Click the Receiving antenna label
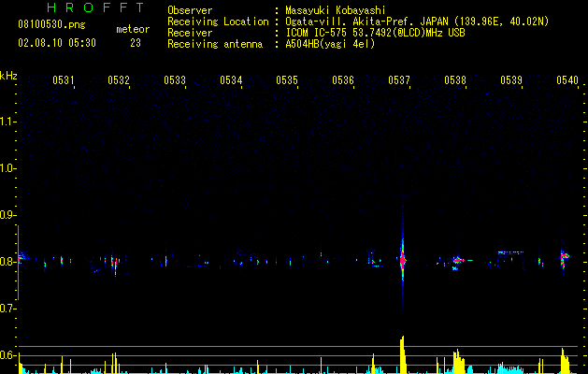This screenshot has width=588, height=374. [x=215, y=44]
